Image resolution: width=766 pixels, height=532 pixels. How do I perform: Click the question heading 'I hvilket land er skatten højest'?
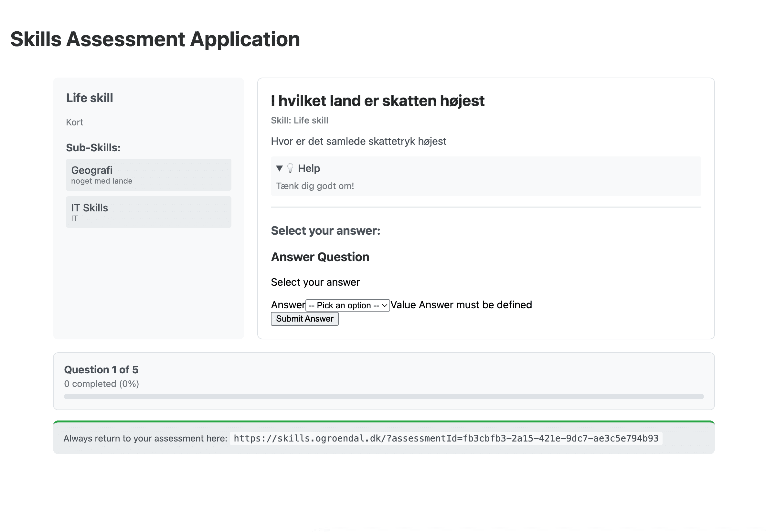point(377,101)
